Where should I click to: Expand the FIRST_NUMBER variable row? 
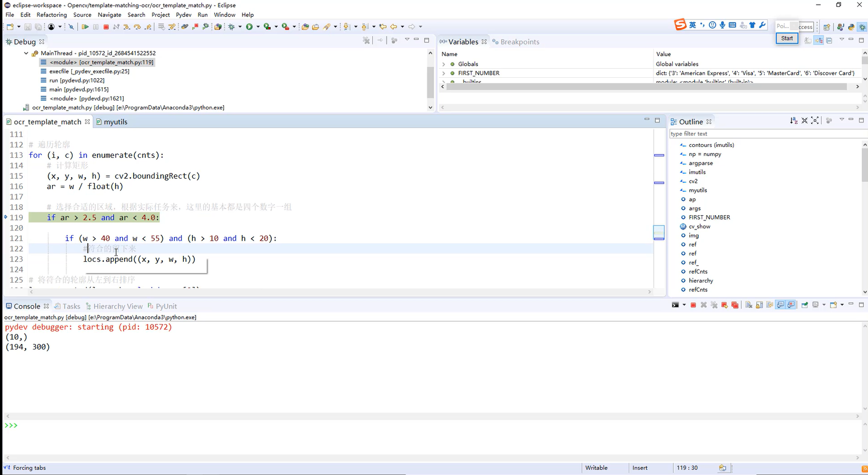[444, 73]
